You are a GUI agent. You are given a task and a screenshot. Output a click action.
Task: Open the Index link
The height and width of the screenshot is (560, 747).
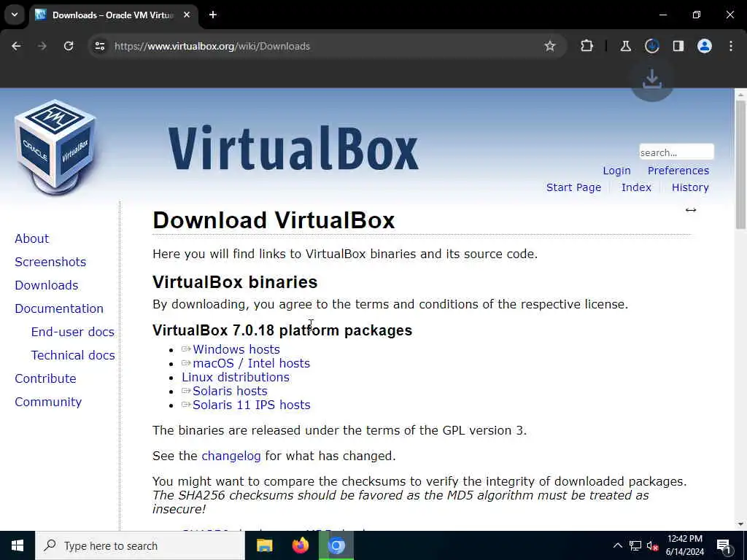pos(636,187)
